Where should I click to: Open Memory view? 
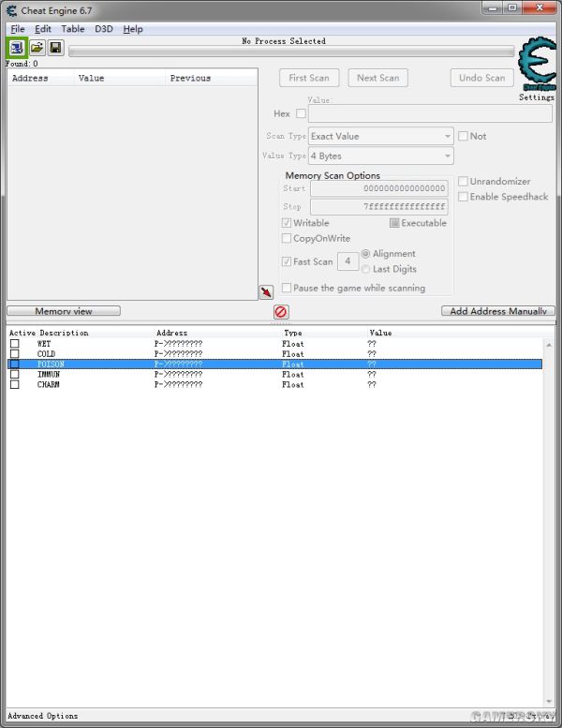click(64, 311)
